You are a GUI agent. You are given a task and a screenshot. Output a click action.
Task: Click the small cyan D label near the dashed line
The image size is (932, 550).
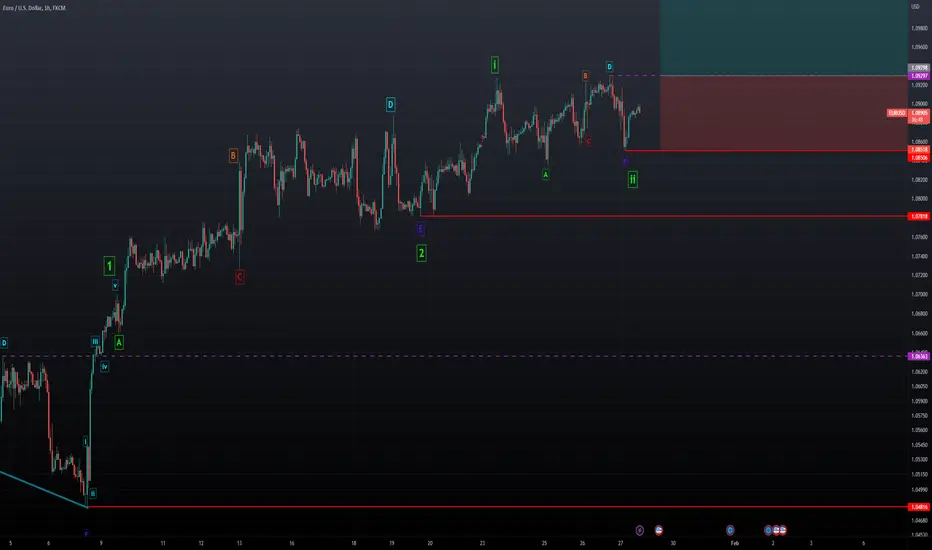click(609, 67)
